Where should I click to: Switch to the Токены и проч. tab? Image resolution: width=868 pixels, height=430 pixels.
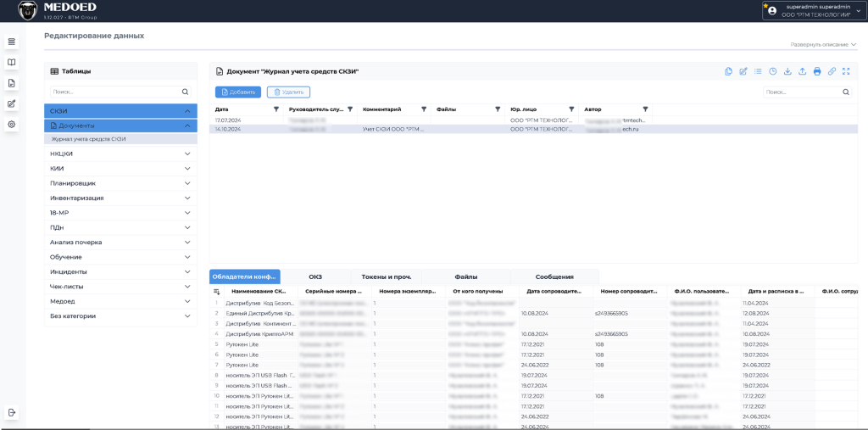pyautogui.click(x=386, y=276)
